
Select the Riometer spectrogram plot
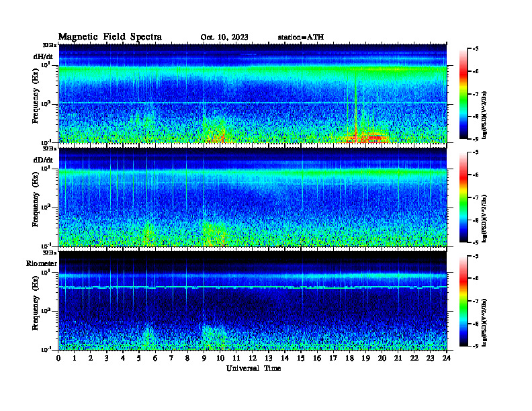point(253,300)
